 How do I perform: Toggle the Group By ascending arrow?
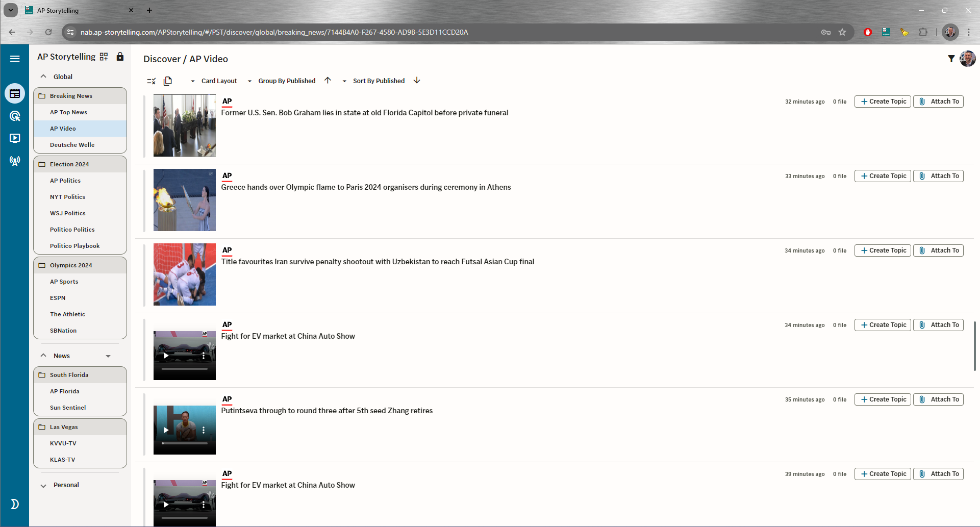[328, 80]
